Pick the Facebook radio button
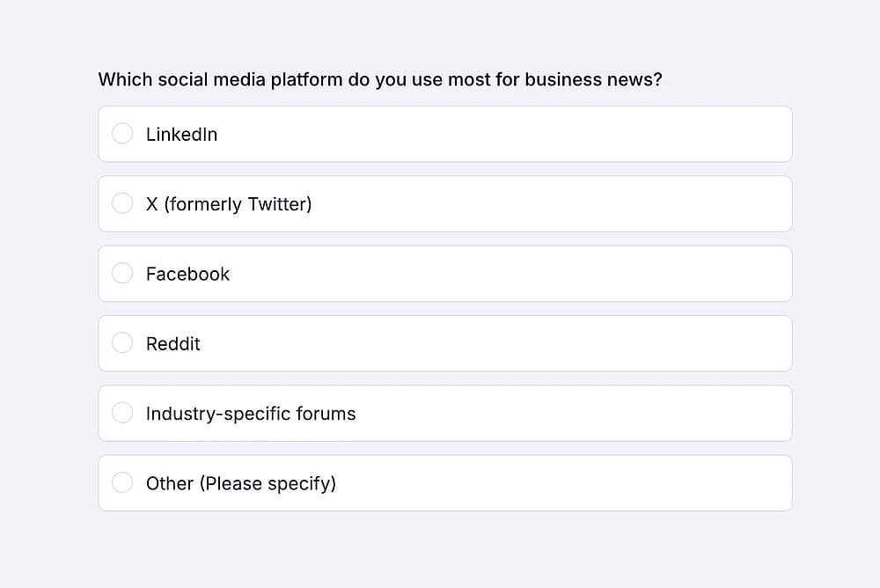 click(x=122, y=273)
